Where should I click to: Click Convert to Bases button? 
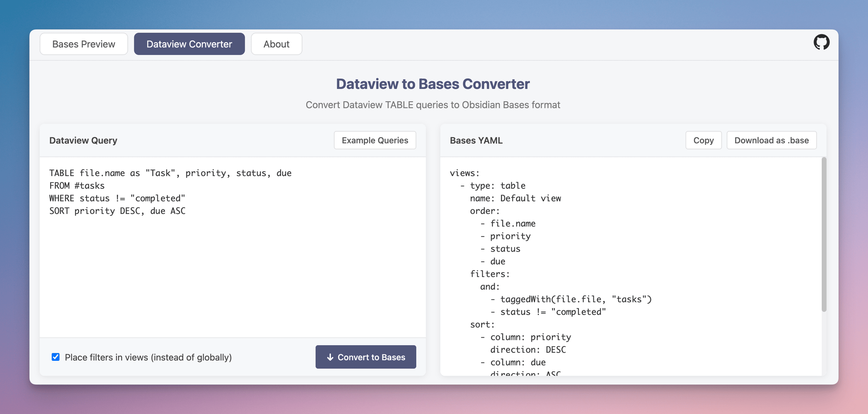(x=366, y=357)
